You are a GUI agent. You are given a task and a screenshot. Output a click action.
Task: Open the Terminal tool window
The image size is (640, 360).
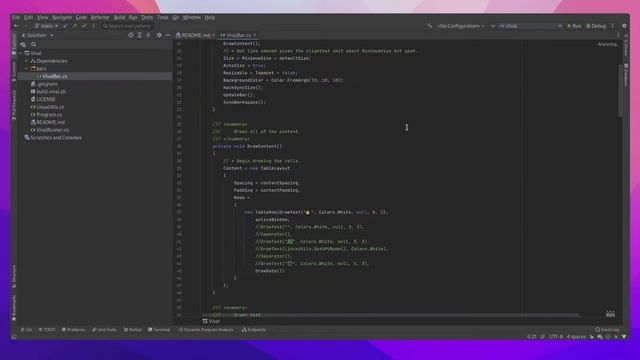(x=159, y=329)
